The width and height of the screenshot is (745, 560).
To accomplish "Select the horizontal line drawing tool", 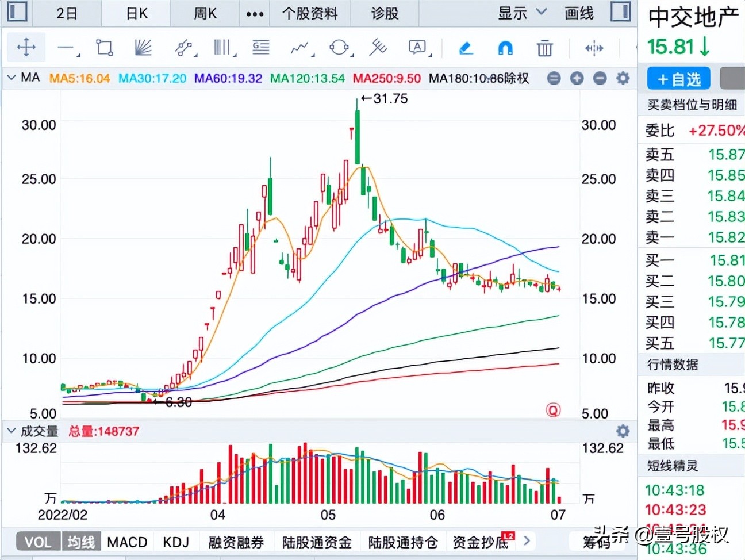I will pos(66,48).
